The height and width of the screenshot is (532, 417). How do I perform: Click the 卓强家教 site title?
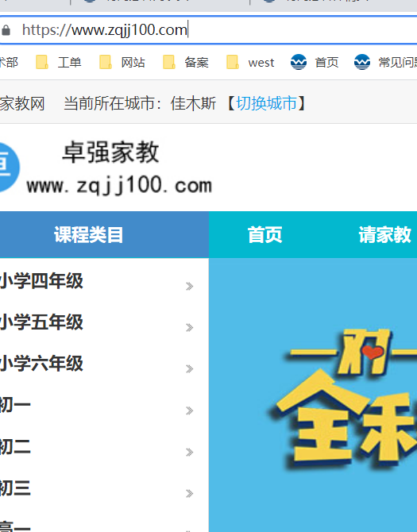[110, 152]
